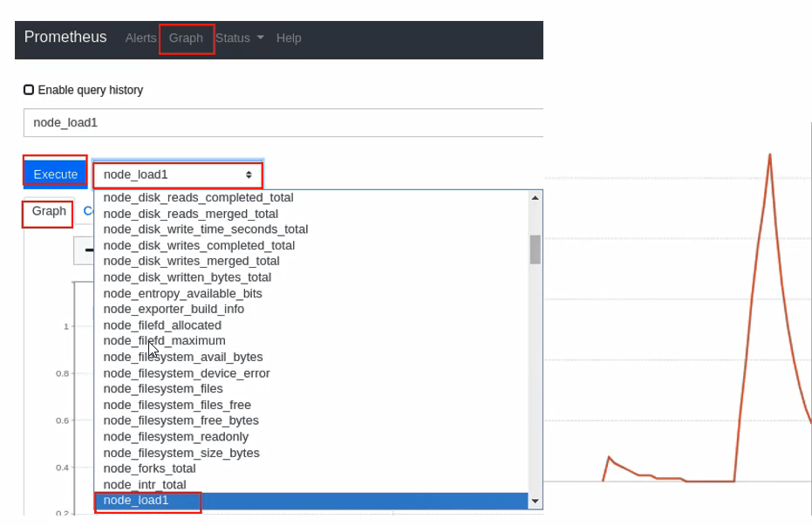Select node_disk_writes_completed_total metric
Viewport: 812px width, 526px height.
(x=310, y=245)
